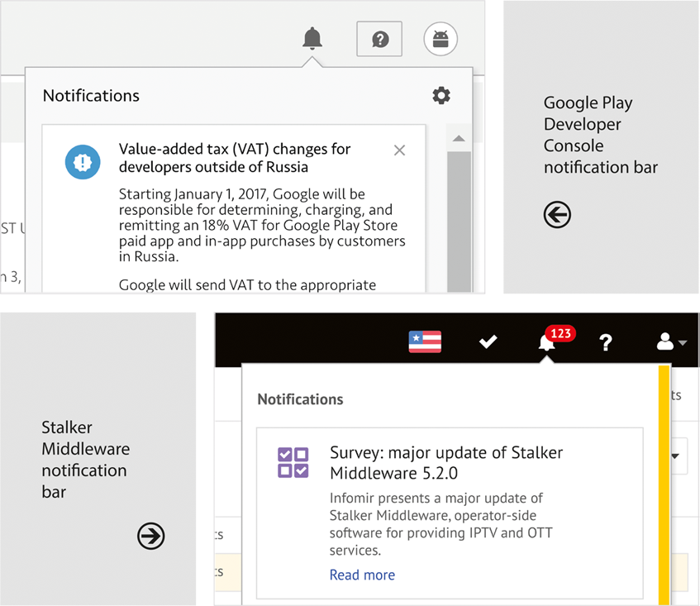
Task: Click the scrollbar up arrow in notifications panel
Action: point(459,138)
